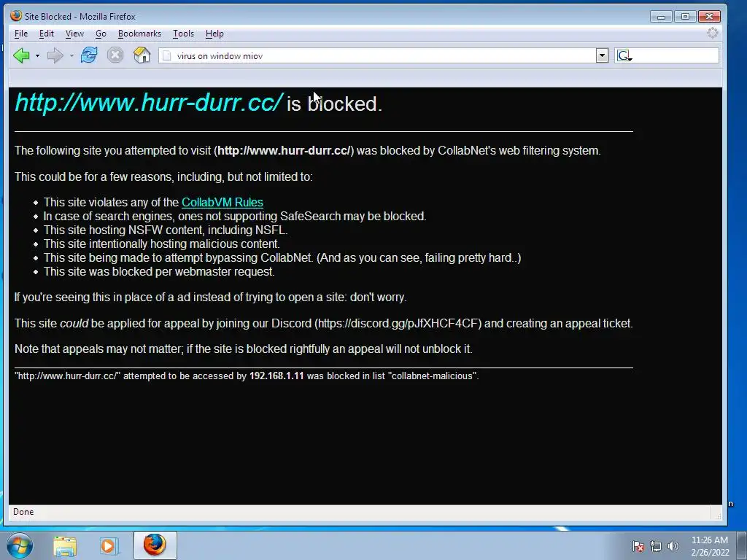Open the View menu

coord(74,34)
